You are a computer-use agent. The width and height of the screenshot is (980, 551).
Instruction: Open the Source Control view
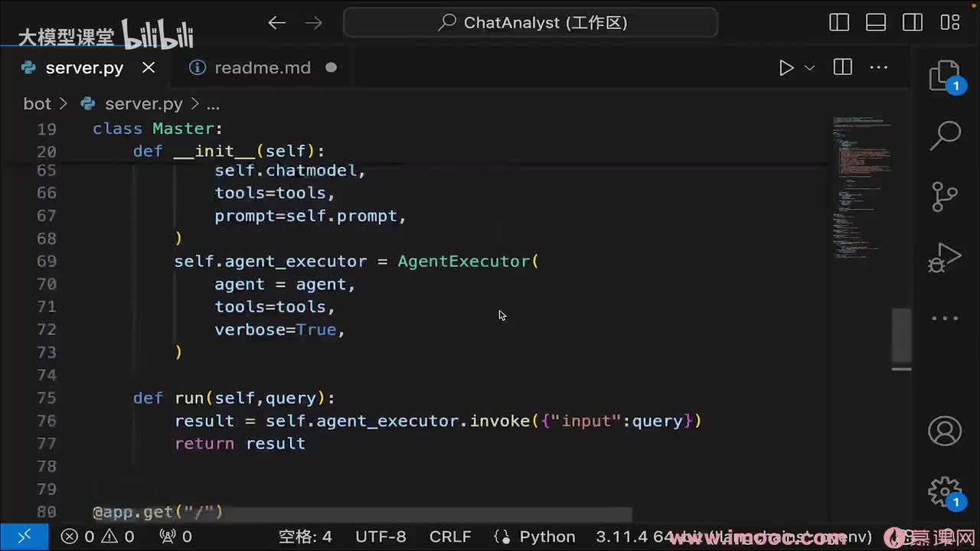tap(945, 197)
